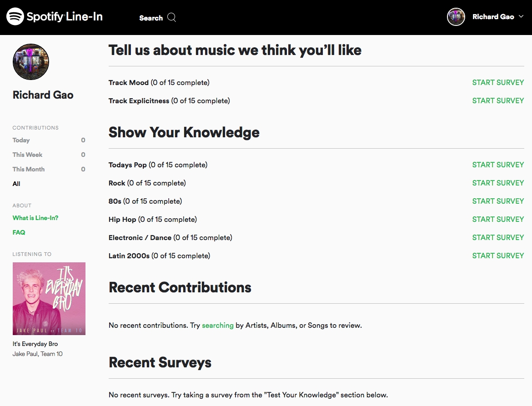Click the searching link in Recent Contributions

(x=217, y=325)
